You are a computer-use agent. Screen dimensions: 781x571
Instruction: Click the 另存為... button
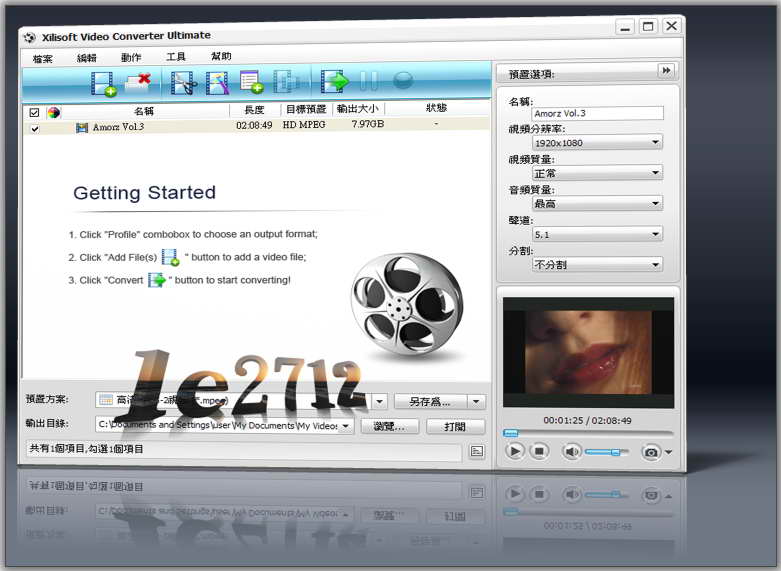[431, 401]
